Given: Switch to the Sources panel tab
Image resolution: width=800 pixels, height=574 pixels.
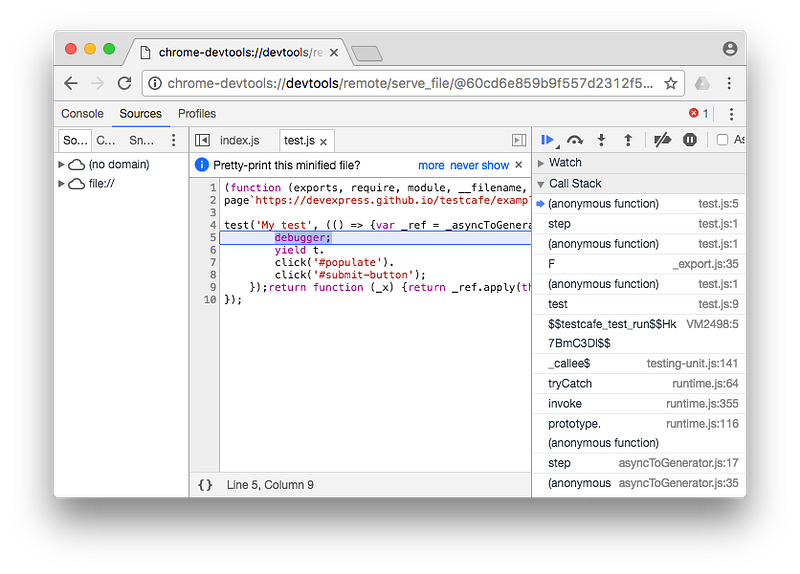Looking at the screenshot, I should pyautogui.click(x=140, y=114).
